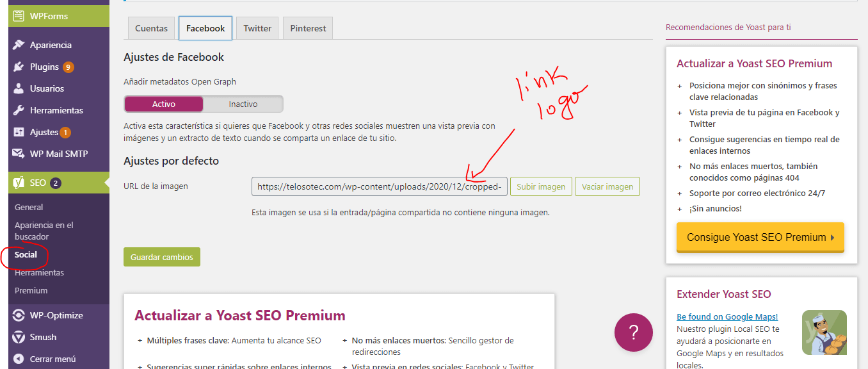Click Recomendaciones de Yoast para ti text

[728, 27]
